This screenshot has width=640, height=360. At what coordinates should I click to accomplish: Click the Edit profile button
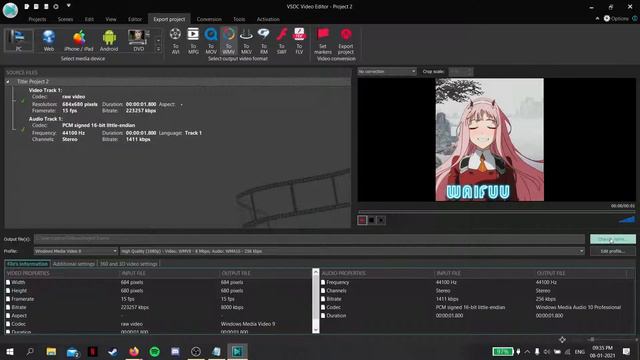tap(613, 251)
